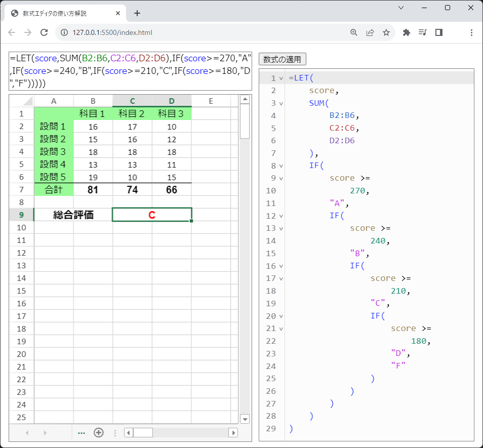Open a new browser tab
The height and width of the screenshot is (448, 483).
137,13
